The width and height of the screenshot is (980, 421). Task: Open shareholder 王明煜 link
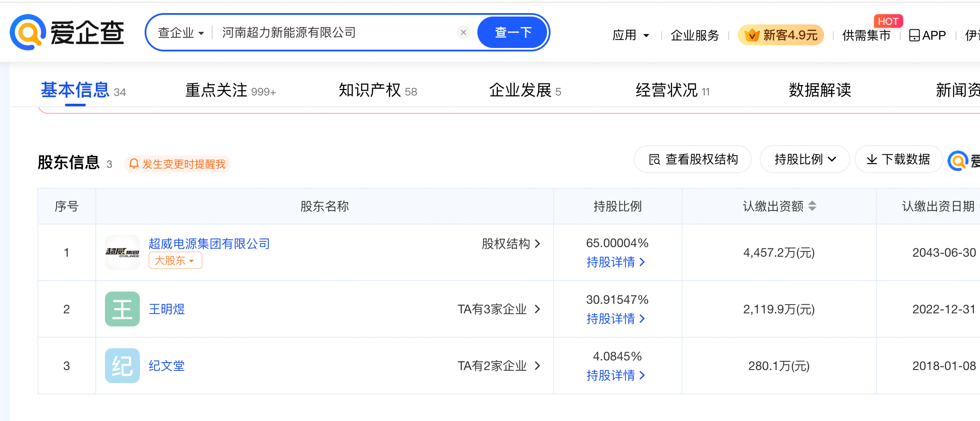[167, 309]
